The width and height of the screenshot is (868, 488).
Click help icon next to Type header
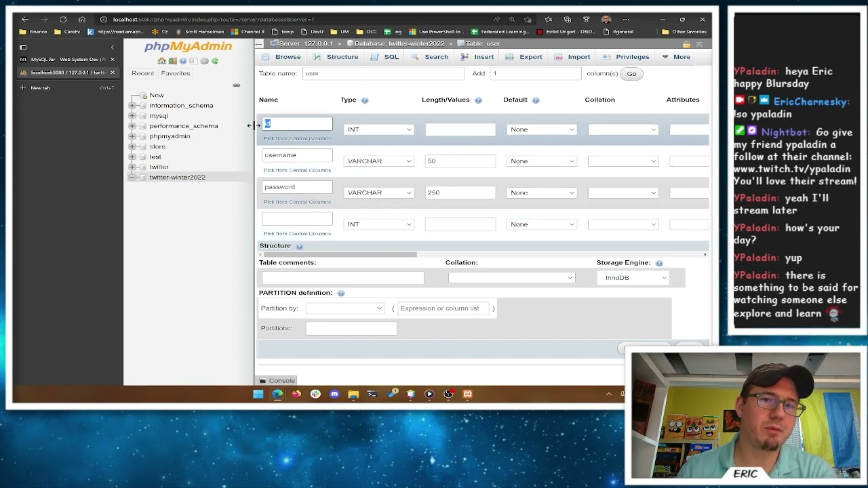(365, 100)
